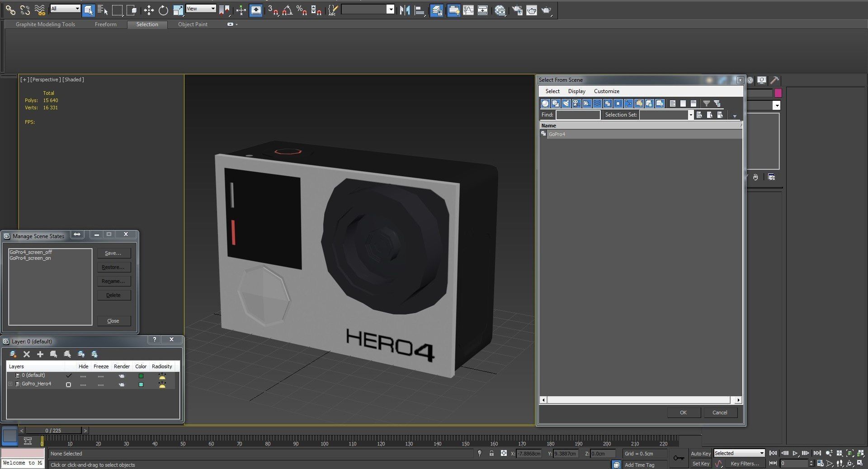Open the Utilities hammer panel tab
The width and height of the screenshot is (868, 469).
(x=774, y=80)
